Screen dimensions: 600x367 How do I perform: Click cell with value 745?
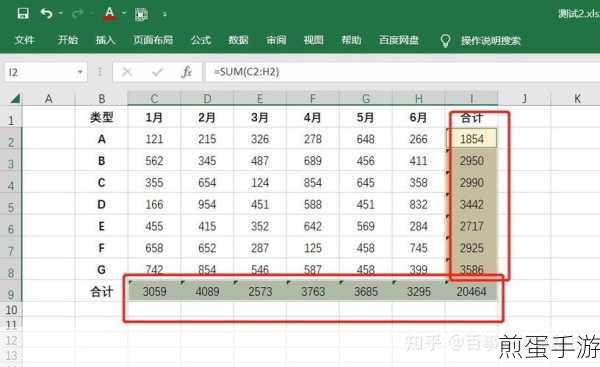[419, 248]
